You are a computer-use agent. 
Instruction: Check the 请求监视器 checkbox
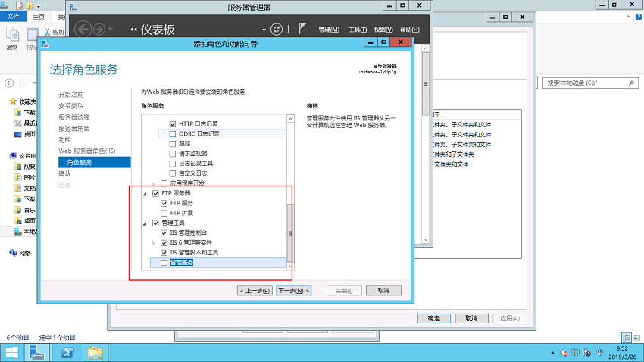click(x=173, y=154)
